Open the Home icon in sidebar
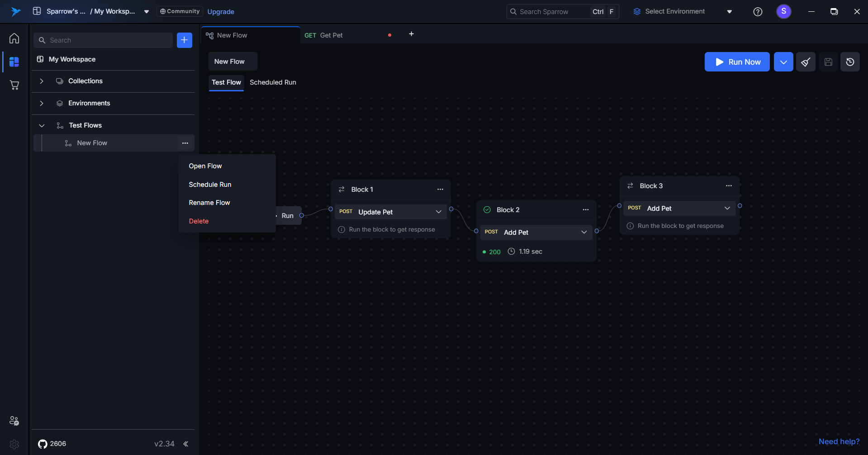This screenshot has width=868, height=455. 14,38
